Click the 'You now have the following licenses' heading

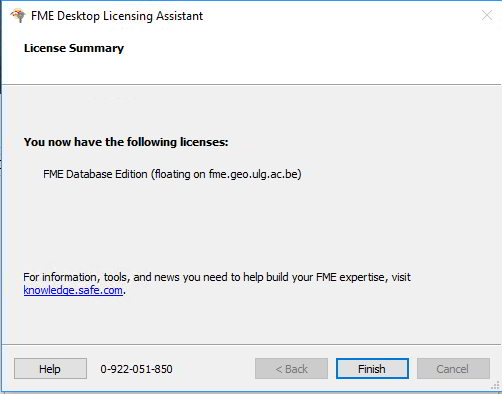[x=126, y=142]
